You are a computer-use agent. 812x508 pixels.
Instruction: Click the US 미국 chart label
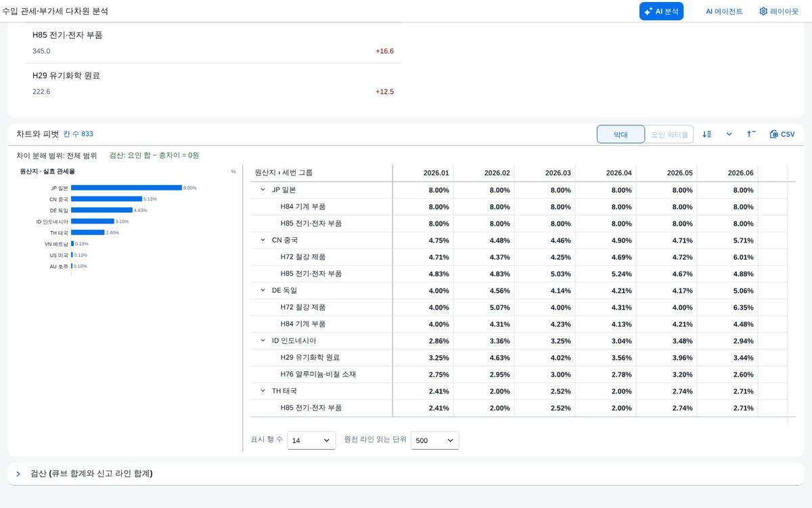pos(59,255)
